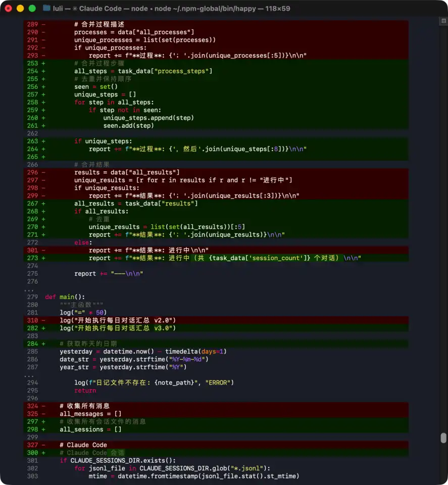Click the window title text 'Claude Code — node'
This screenshot has height=485, width=448.
click(113, 9)
